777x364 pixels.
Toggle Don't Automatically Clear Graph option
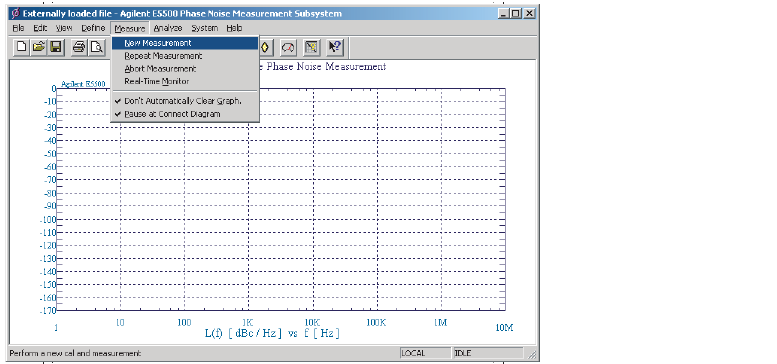[x=185, y=101]
